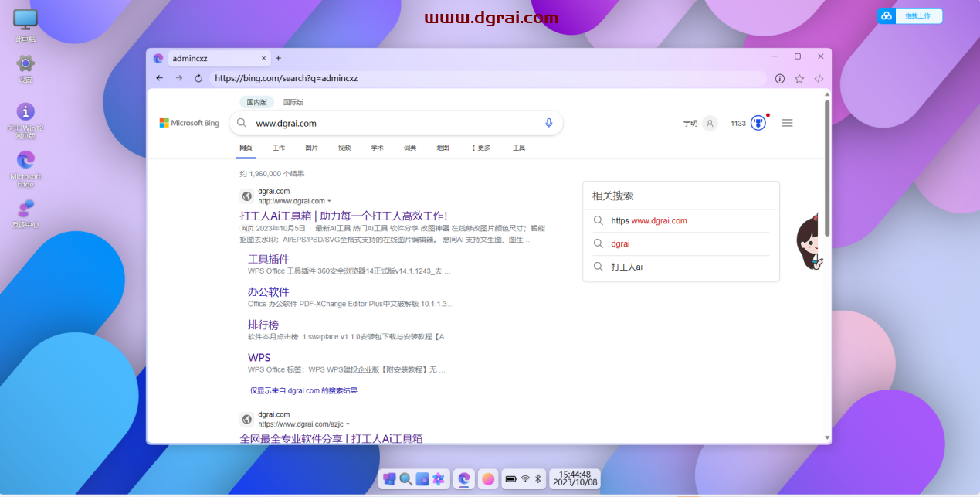Image resolution: width=980 pixels, height=497 pixels.
Task: Switch to the 工作 tab
Action: 279,148
